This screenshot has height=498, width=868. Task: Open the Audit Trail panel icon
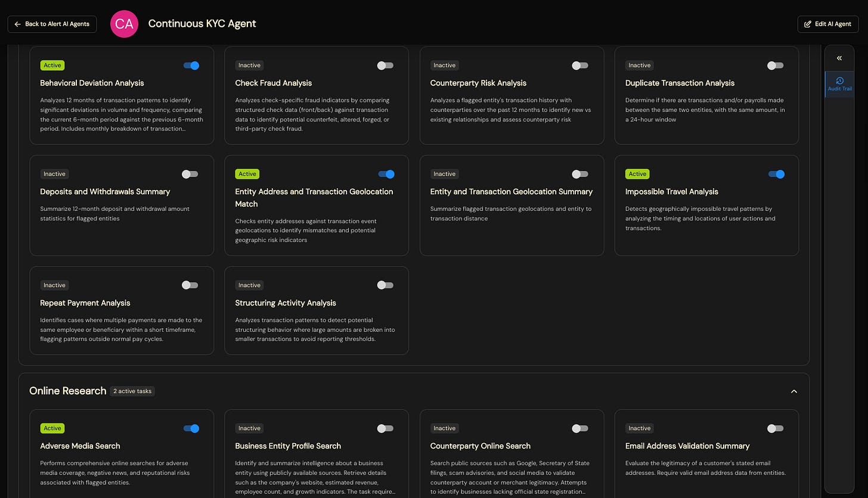pyautogui.click(x=839, y=80)
